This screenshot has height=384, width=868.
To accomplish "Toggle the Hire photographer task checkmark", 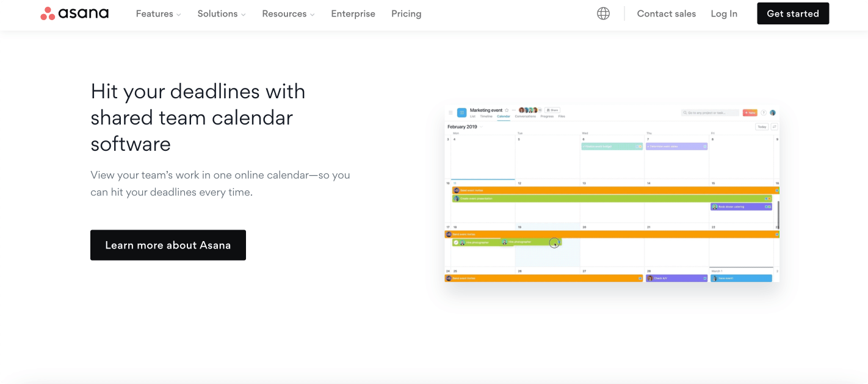I will pos(456,242).
